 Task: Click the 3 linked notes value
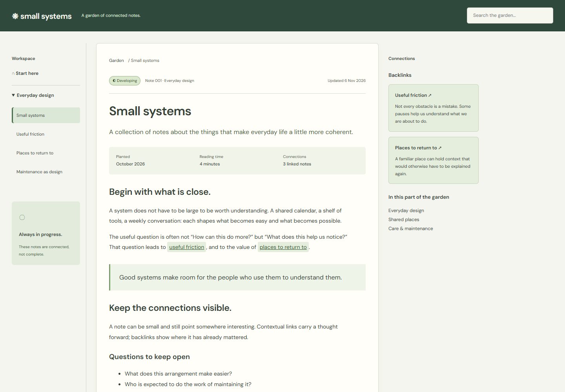(x=297, y=164)
